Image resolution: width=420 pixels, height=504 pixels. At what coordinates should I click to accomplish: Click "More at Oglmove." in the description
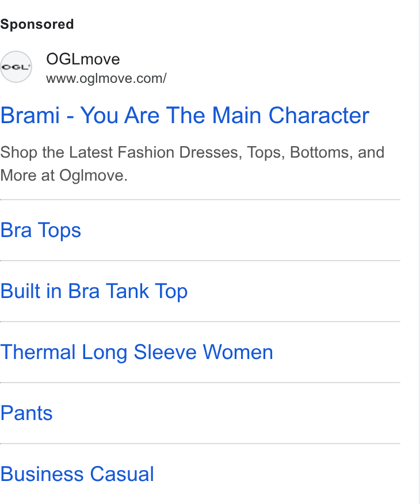(64, 175)
